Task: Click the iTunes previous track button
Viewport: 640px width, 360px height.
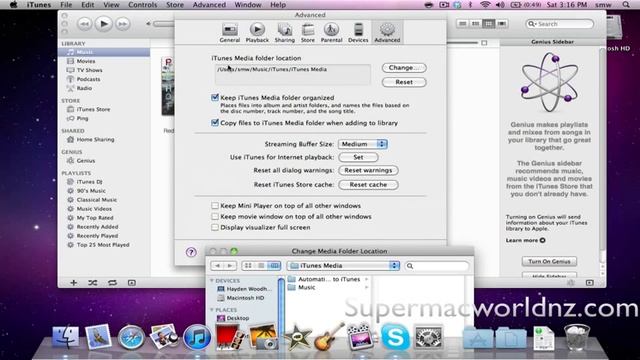Action: (x=84, y=24)
